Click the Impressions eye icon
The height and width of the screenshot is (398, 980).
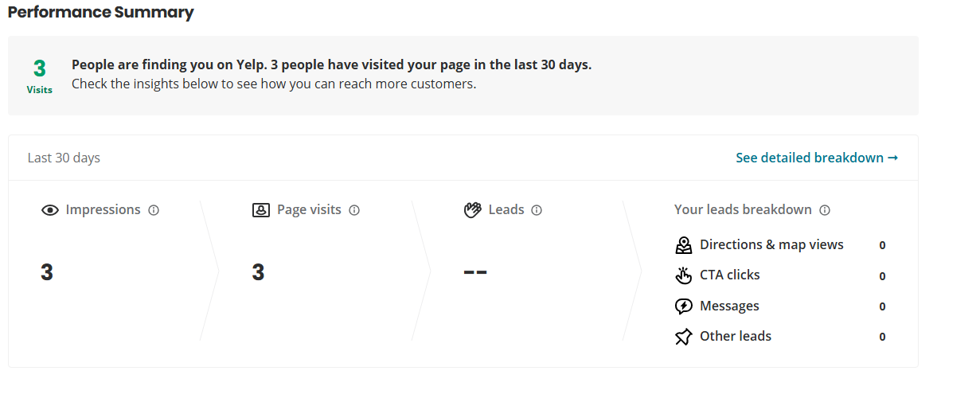[x=50, y=210]
